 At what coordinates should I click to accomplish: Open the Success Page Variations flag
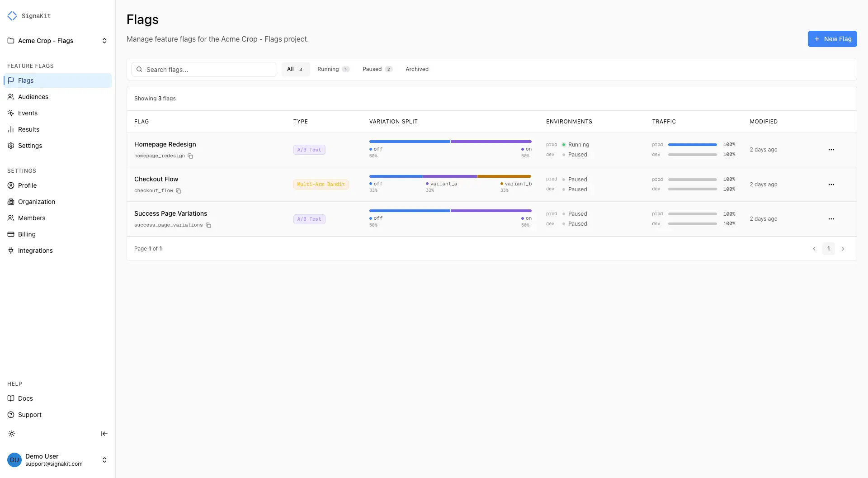(x=170, y=213)
